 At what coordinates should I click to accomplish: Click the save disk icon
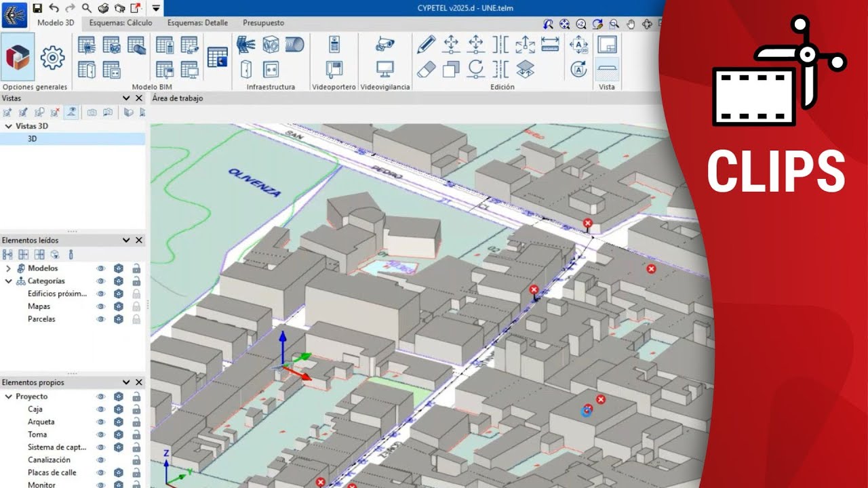(37, 8)
